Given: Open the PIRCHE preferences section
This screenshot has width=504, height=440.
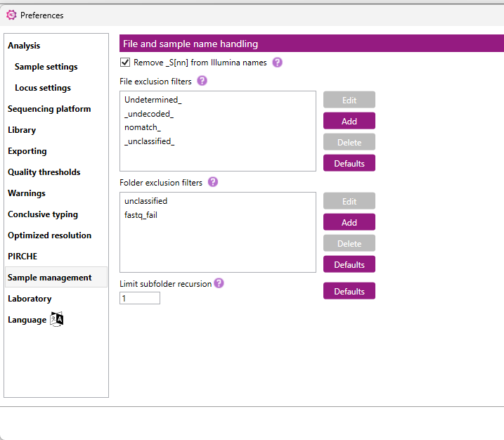Looking at the screenshot, I should (22, 256).
